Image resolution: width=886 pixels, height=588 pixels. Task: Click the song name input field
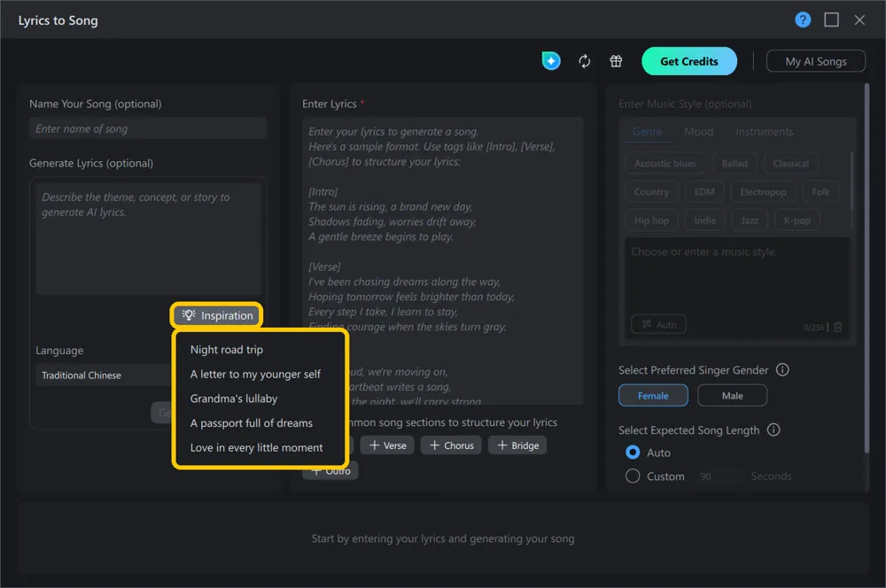(x=148, y=128)
